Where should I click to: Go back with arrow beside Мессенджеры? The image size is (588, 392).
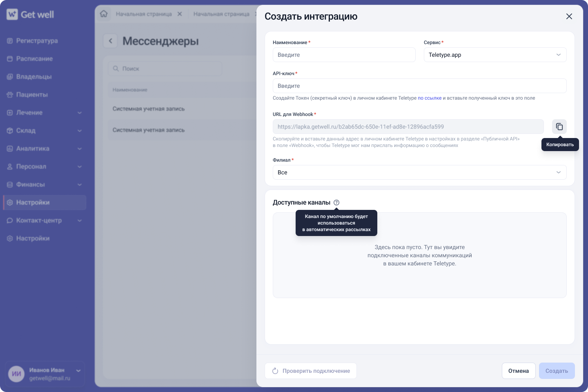(x=110, y=41)
